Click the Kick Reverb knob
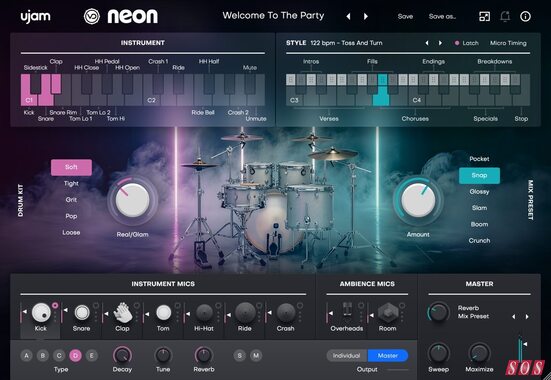This screenshot has width=551, height=380. coord(204,355)
